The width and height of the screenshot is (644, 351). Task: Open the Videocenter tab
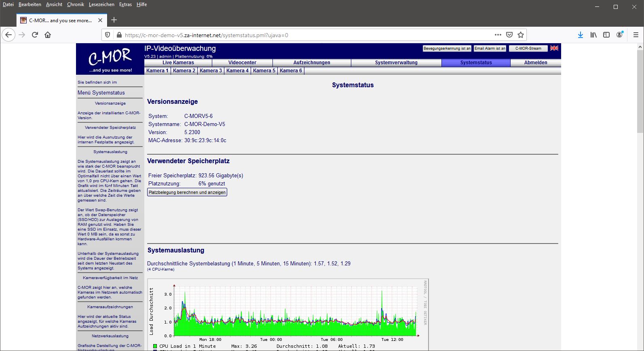[243, 63]
